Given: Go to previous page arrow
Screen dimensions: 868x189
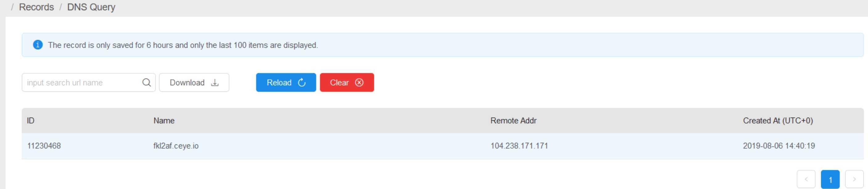Looking at the screenshot, I should point(806,179).
